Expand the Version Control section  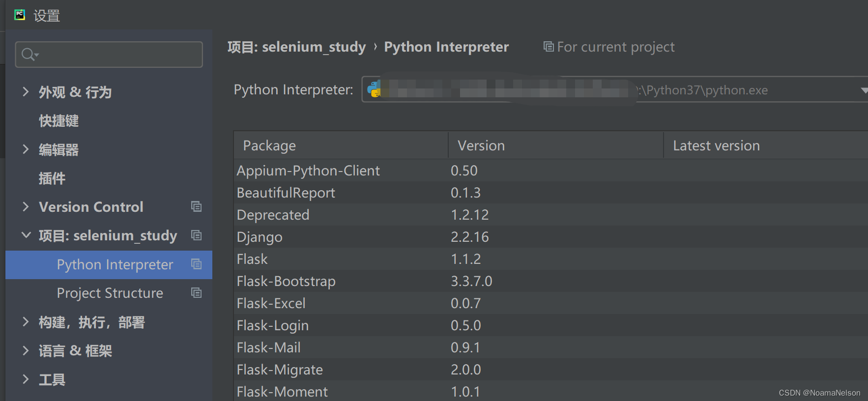coord(26,207)
